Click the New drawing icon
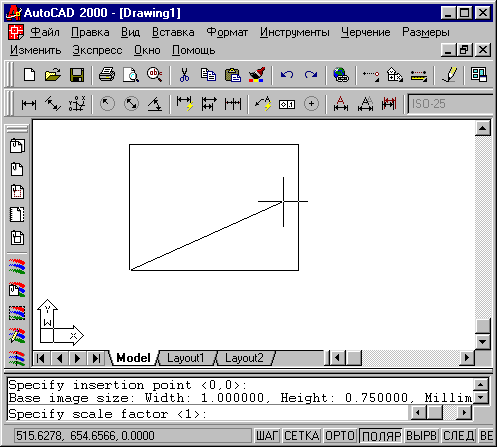Image resolution: width=497 pixels, height=447 pixels. [30, 75]
